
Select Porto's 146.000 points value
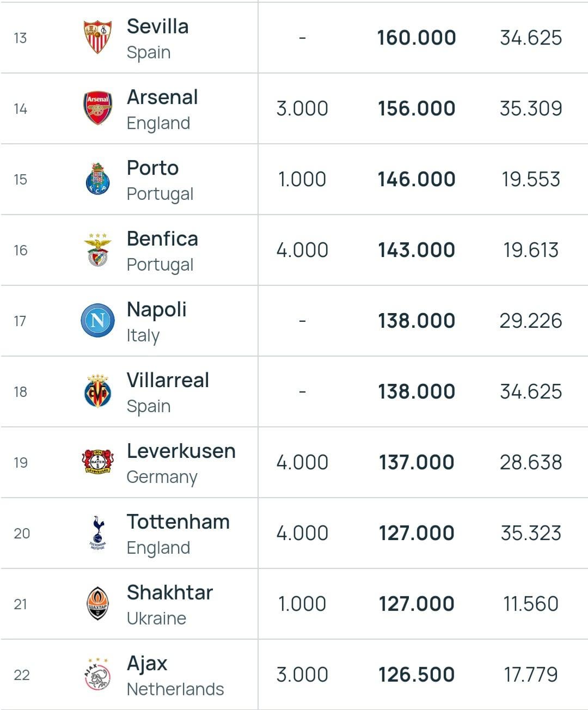pyautogui.click(x=416, y=179)
